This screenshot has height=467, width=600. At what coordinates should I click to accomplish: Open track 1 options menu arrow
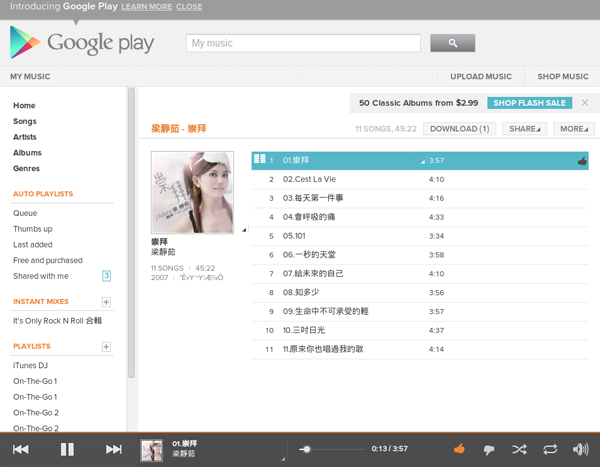tap(423, 162)
